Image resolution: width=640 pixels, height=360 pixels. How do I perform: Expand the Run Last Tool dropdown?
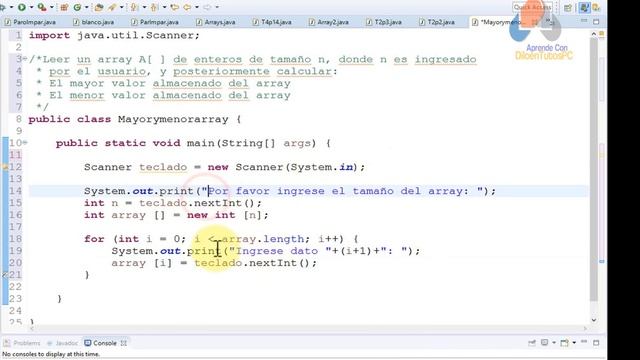click(x=52, y=7)
